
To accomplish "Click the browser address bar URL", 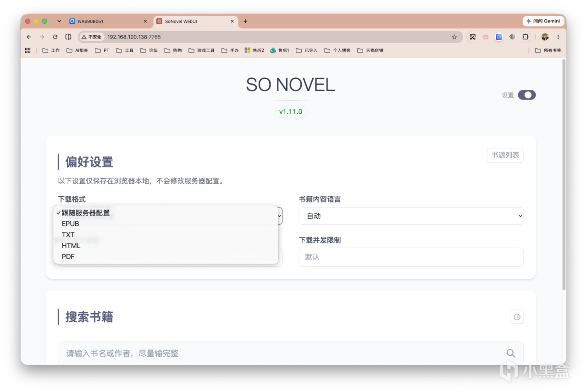I will [134, 37].
